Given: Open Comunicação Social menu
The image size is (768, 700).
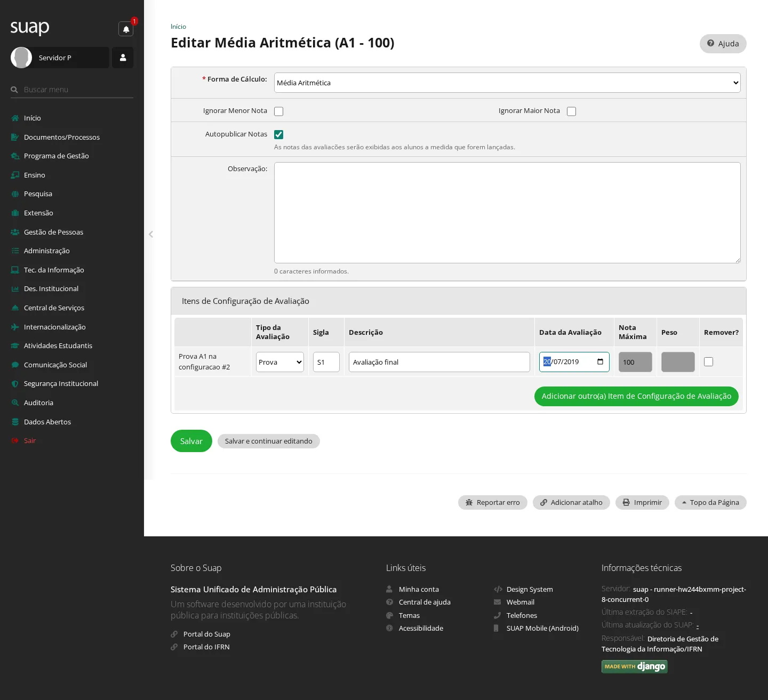Looking at the screenshot, I should click(55, 365).
